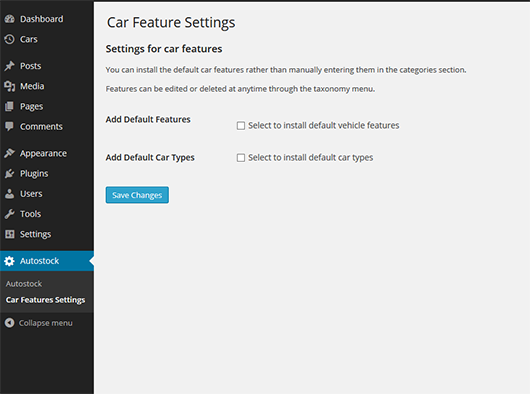
Task: Click the Media library icon
Action: 9,86
